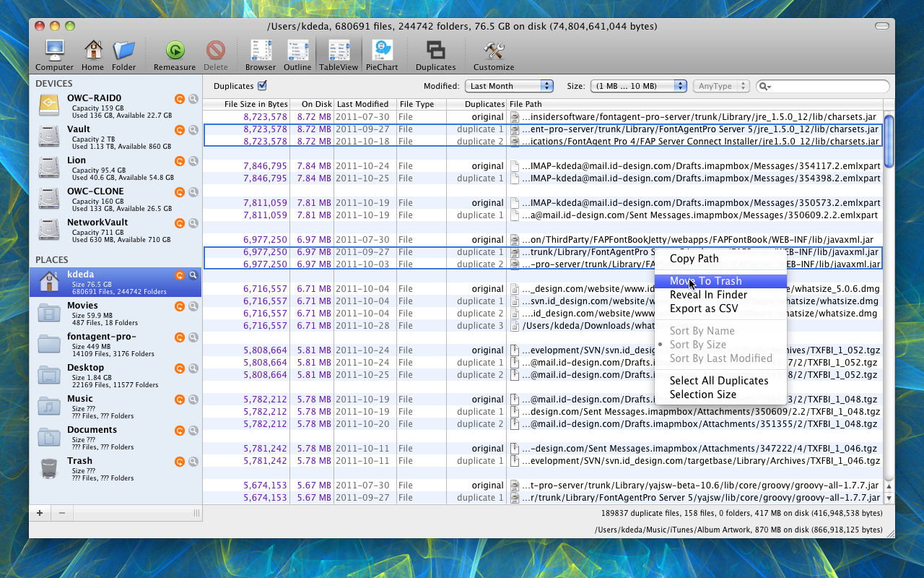The image size is (924, 578).
Task: Click the vertical scrollbar down arrow
Action: click(889, 498)
